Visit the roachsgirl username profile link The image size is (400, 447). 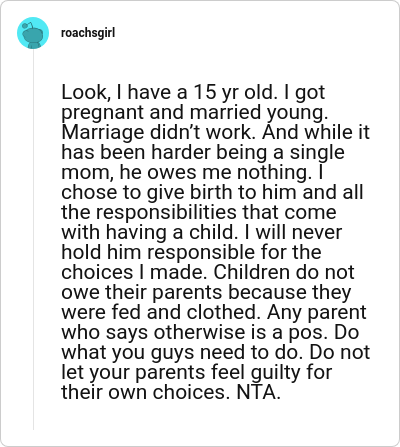88,33
